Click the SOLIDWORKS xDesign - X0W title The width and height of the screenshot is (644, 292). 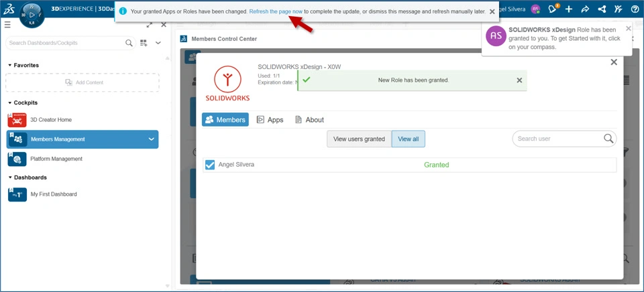pos(299,67)
